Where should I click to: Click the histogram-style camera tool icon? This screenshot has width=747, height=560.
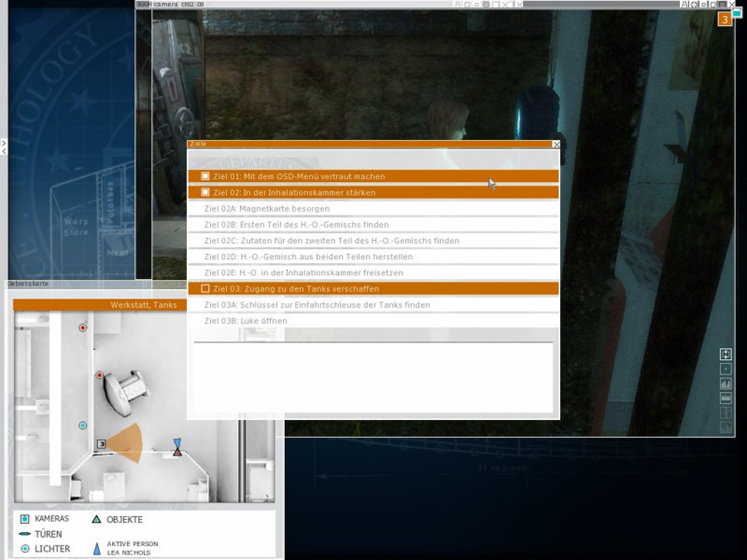[725, 383]
